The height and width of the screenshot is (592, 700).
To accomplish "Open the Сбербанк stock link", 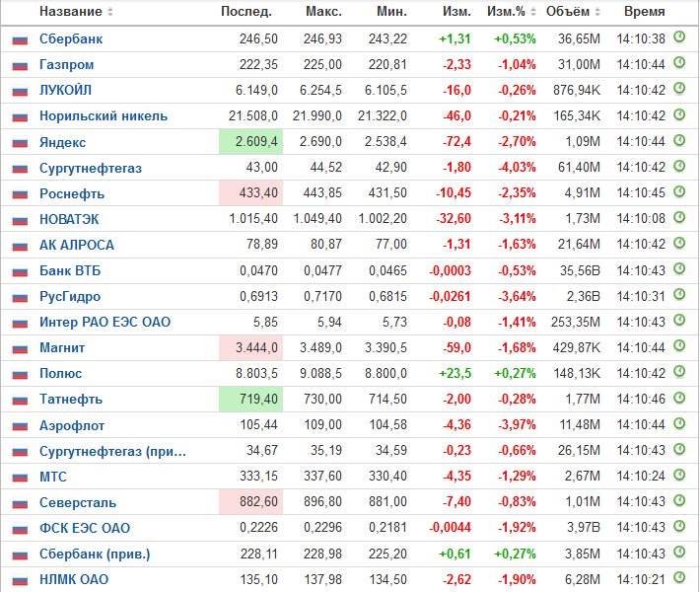I will [x=71, y=39].
